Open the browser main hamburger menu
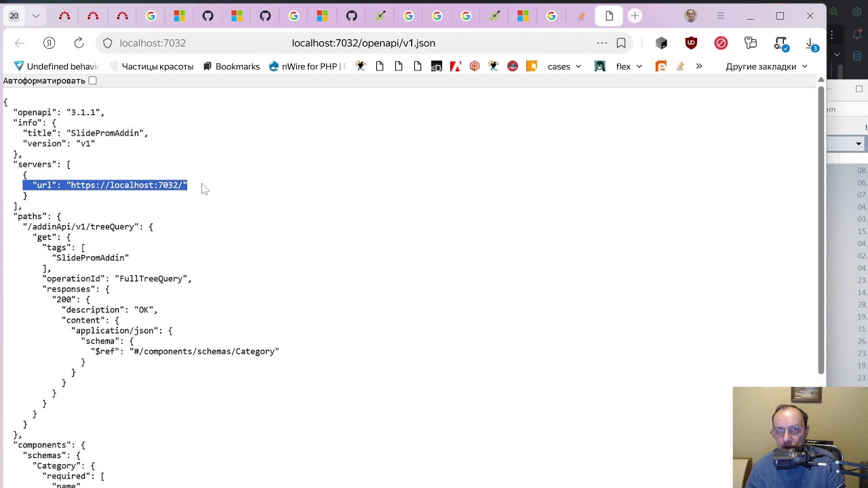868x488 pixels. click(721, 16)
